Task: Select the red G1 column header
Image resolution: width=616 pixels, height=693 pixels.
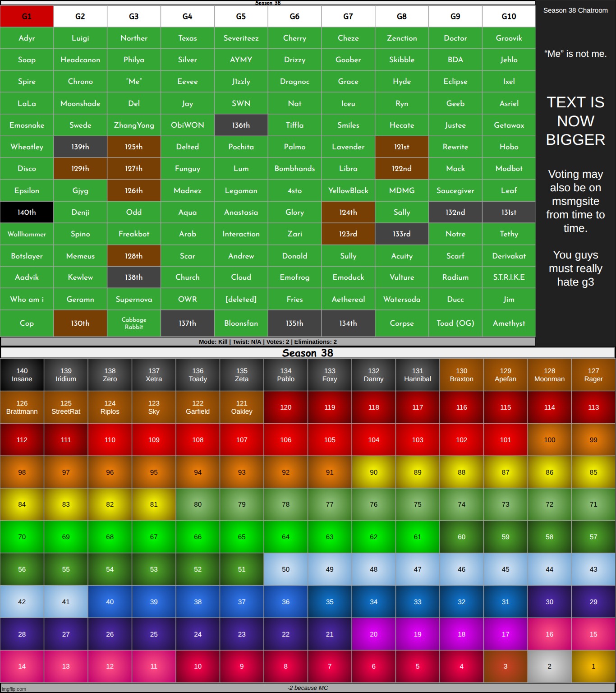Action: tap(27, 16)
